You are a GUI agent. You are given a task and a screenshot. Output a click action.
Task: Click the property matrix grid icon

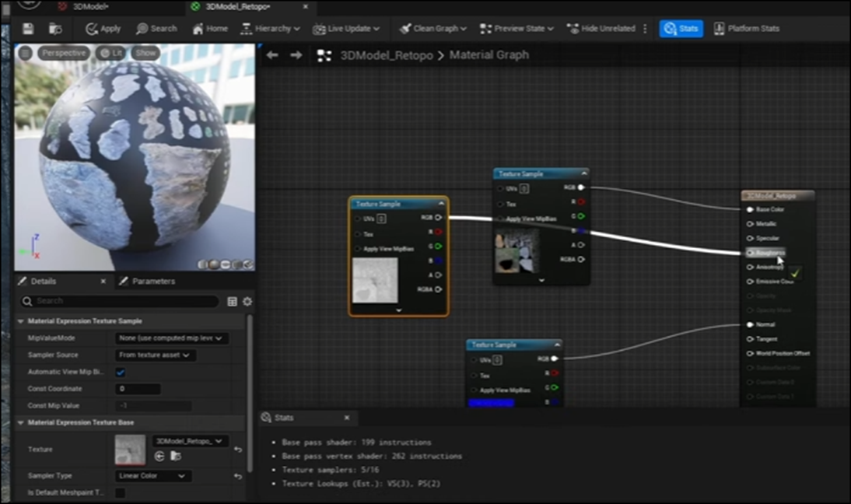click(232, 301)
